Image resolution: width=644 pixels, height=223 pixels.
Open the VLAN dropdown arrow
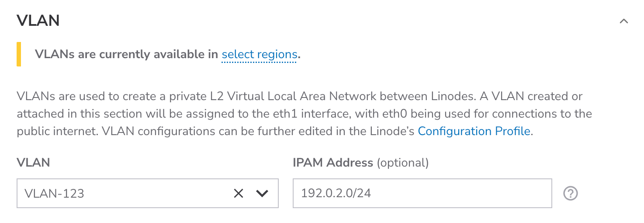tap(262, 193)
